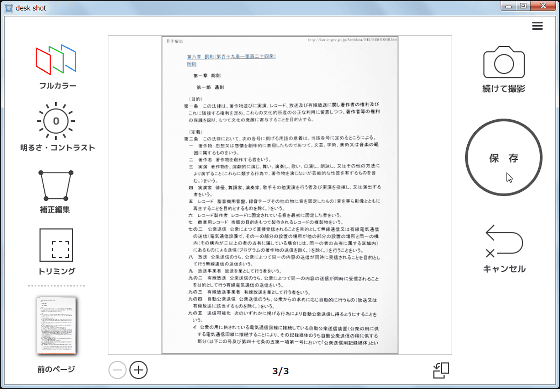Open 明るさ・コントラスト brightness adjustment
Viewport: 560px width, 389px height.
[x=56, y=121]
